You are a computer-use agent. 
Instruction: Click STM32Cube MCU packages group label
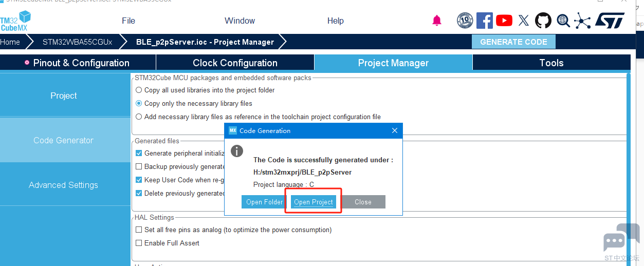point(223,78)
